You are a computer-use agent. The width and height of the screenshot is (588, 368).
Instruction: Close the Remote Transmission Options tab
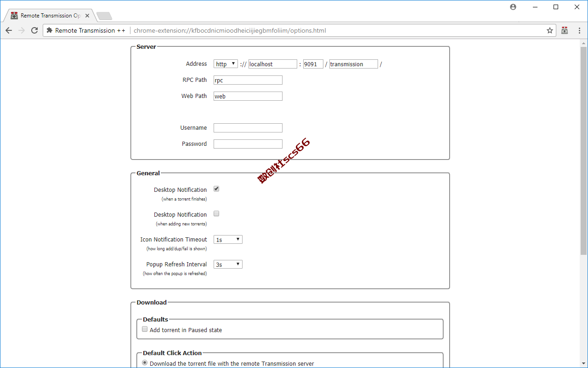point(87,16)
